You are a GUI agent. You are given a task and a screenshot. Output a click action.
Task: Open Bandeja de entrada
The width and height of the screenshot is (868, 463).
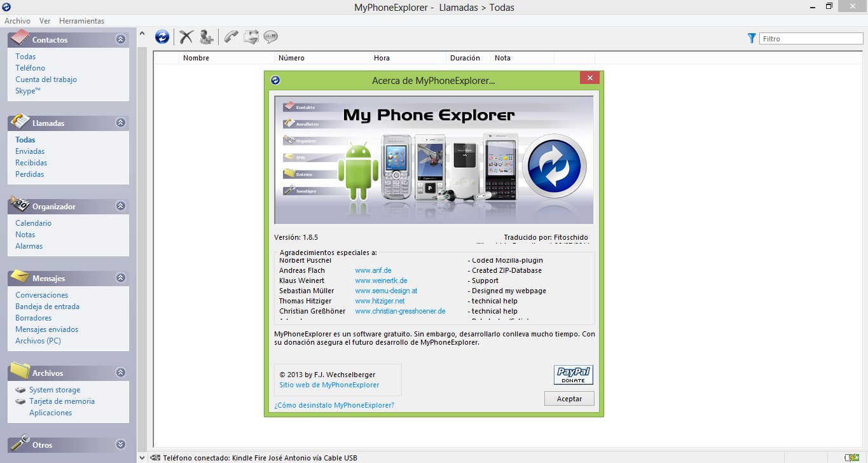(x=48, y=307)
